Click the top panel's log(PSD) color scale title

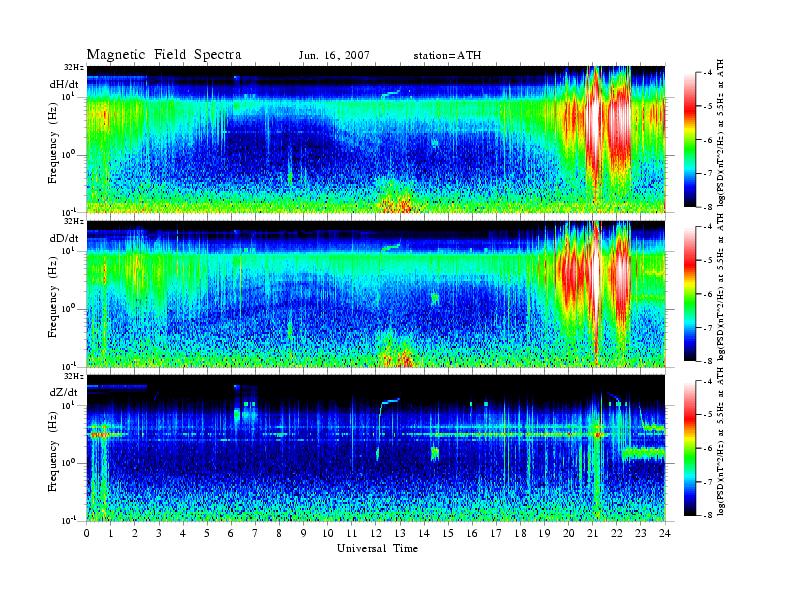click(721, 132)
